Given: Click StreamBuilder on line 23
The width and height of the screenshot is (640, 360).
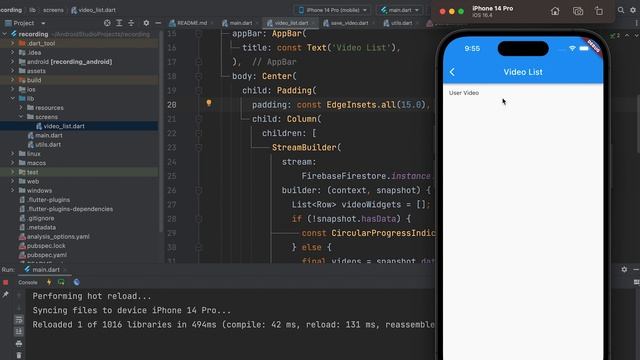Looking at the screenshot, I should click(304, 147).
